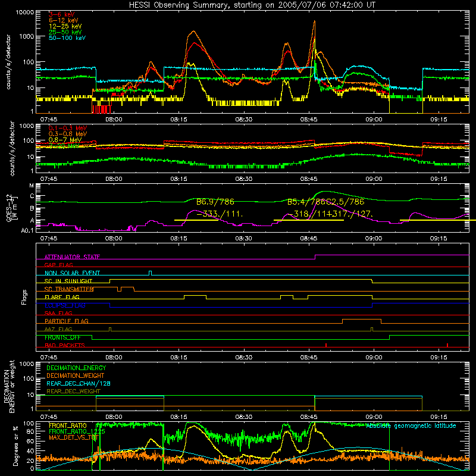Viewport: 476px width, 476px height.
Task: Click the BAD_PACKETS red tick near 08:49
Action: (325, 345)
